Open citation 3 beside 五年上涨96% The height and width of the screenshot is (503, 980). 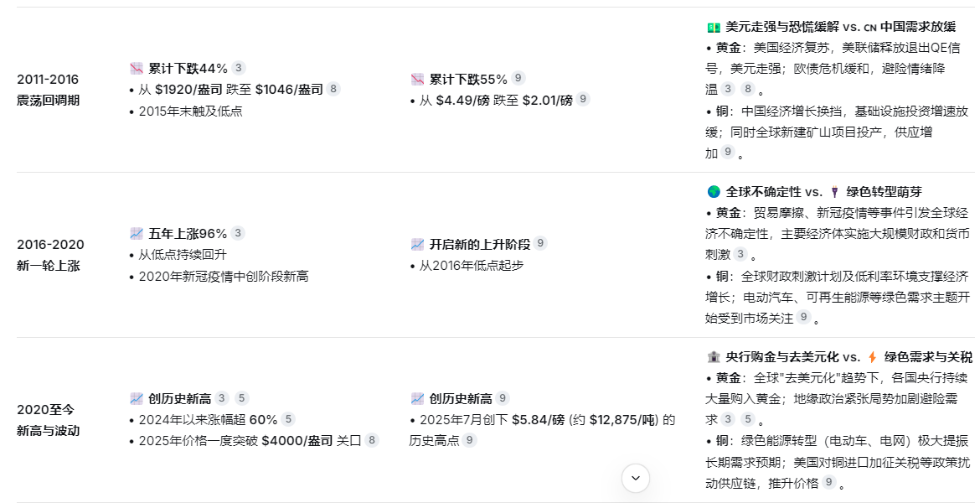[x=238, y=233]
